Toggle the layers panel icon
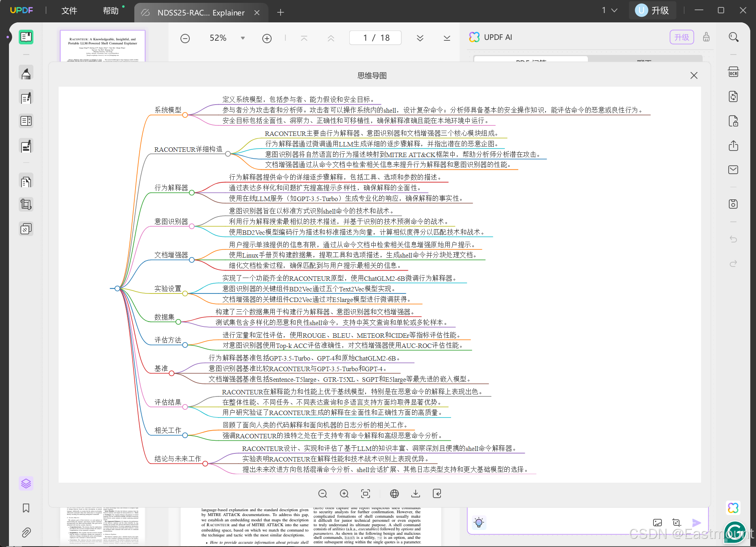 click(26, 484)
